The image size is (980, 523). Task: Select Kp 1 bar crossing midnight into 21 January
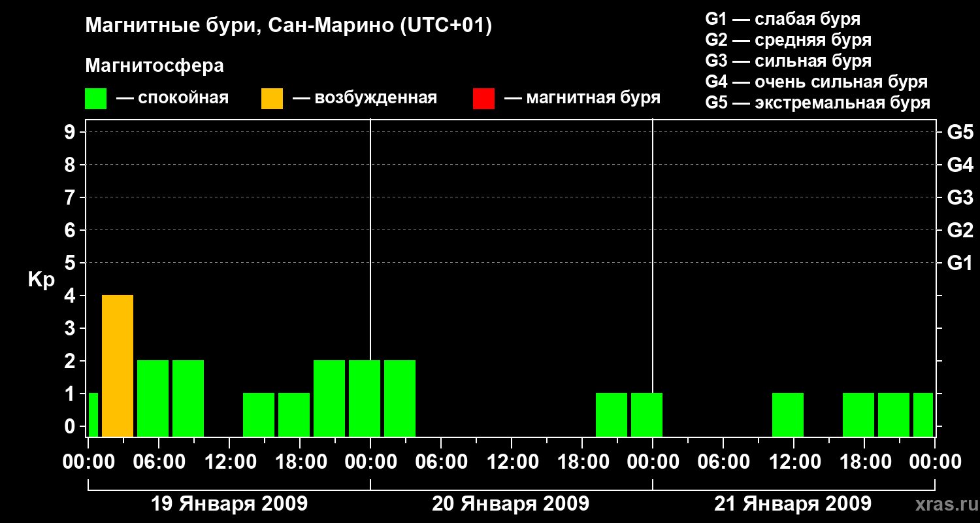(x=647, y=414)
